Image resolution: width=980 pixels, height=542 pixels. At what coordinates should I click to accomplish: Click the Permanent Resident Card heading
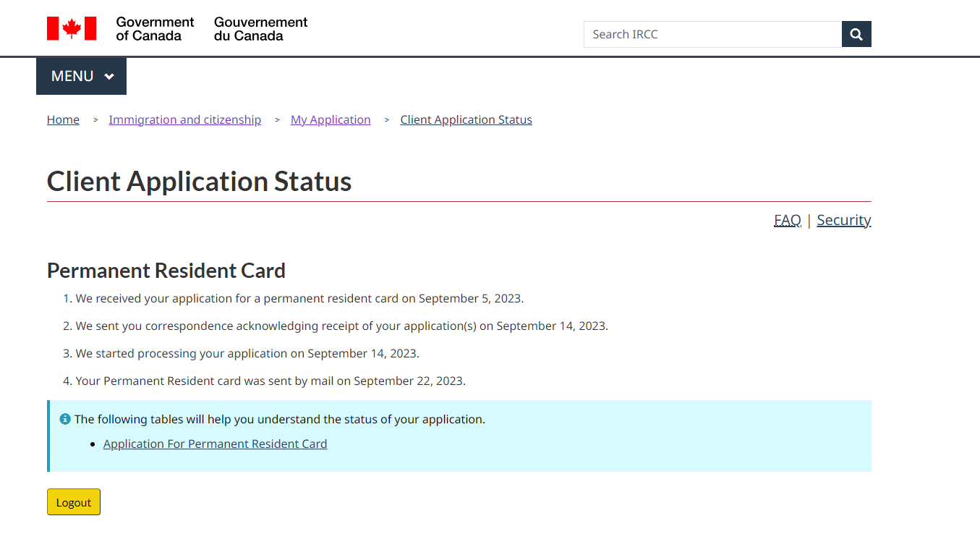[166, 271]
